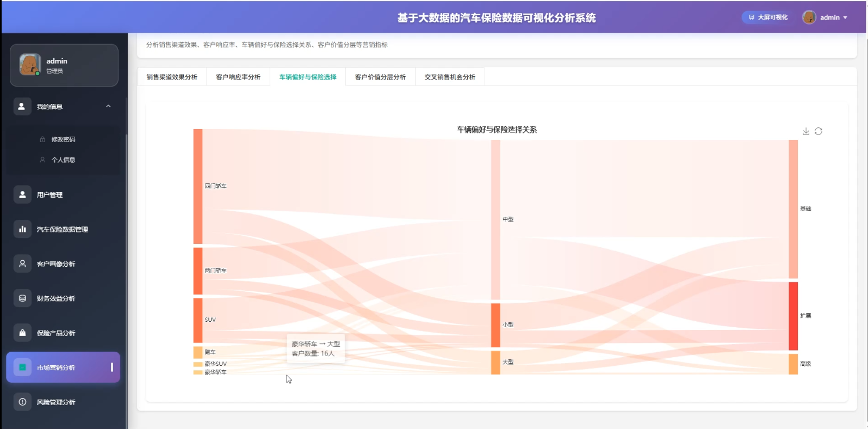Switch to 客户响应率分析 tab
Screen dimensions: 868x429
238,77
